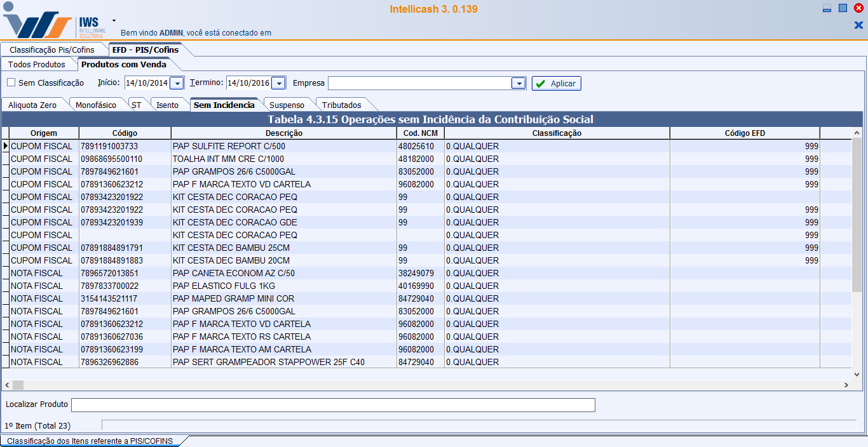This screenshot has width=868, height=447.
Task: Click the maximize window icon
Action: coord(843,8)
